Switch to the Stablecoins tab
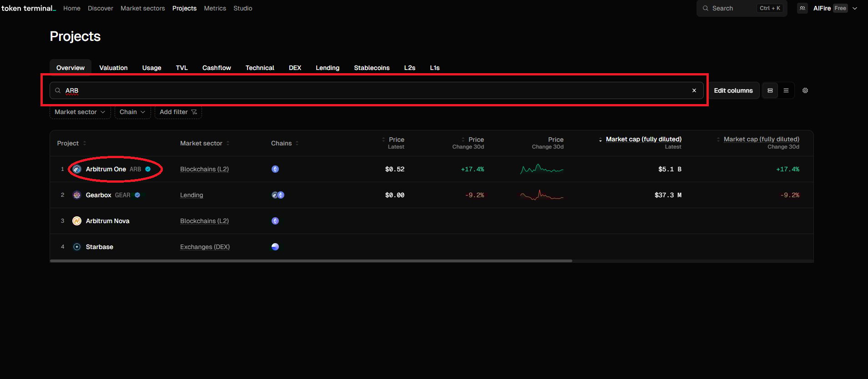Screen dimensions: 868x379 pos(372,68)
